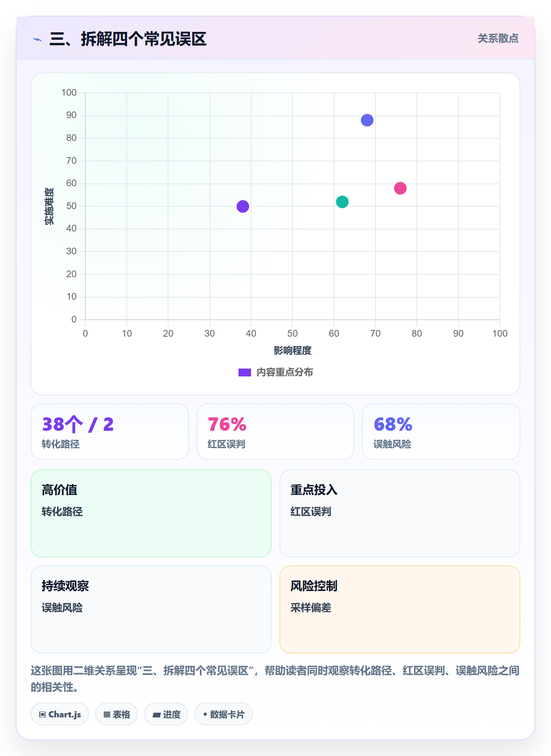
Task: Click the 红区误判 text in 重点投入 card
Action: tap(311, 512)
